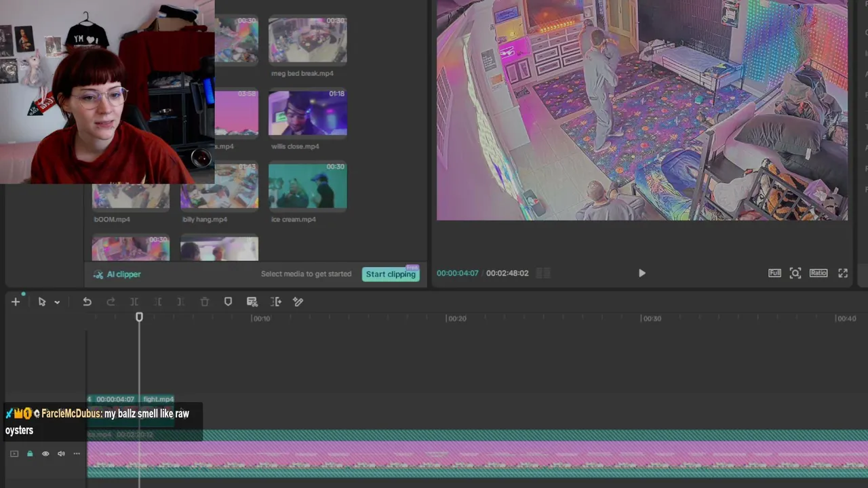Select the meg bed break.mp4 thumbnail

308,40
